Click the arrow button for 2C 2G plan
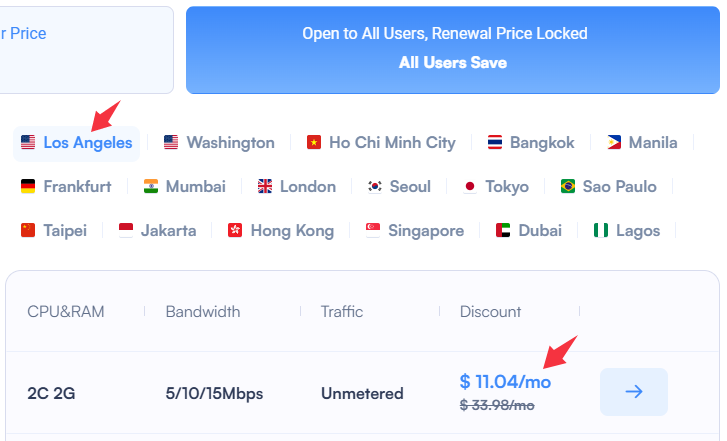The width and height of the screenshot is (727, 441). (634, 392)
